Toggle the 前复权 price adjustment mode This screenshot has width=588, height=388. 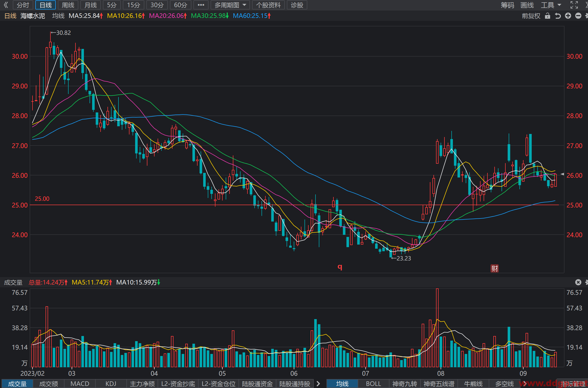(531, 16)
